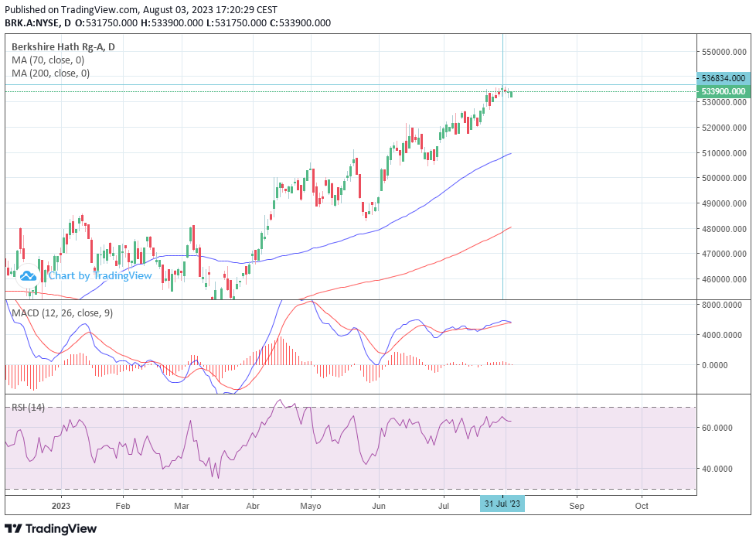756x543 pixels.
Task: Click the 470000.000 price axis label
Action: (724, 254)
